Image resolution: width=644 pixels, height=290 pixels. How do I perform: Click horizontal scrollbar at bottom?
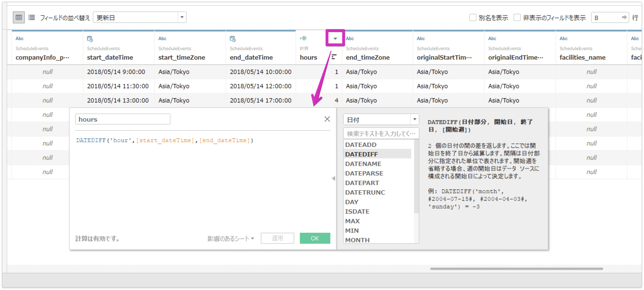pyautogui.click(x=516, y=269)
